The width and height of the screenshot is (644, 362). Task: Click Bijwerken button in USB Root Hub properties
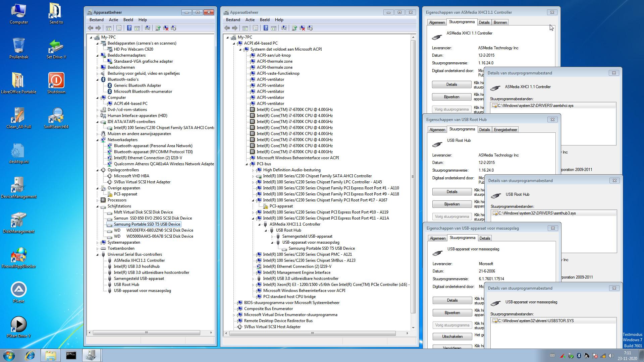[x=452, y=204]
